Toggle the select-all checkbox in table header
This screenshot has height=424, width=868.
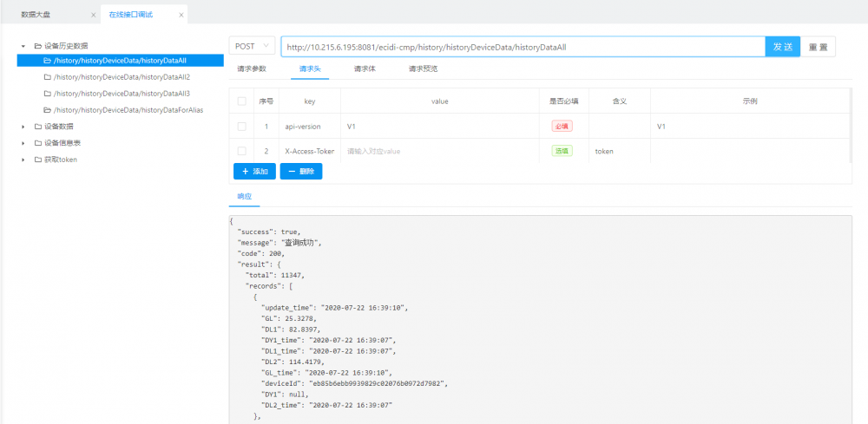click(241, 101)
